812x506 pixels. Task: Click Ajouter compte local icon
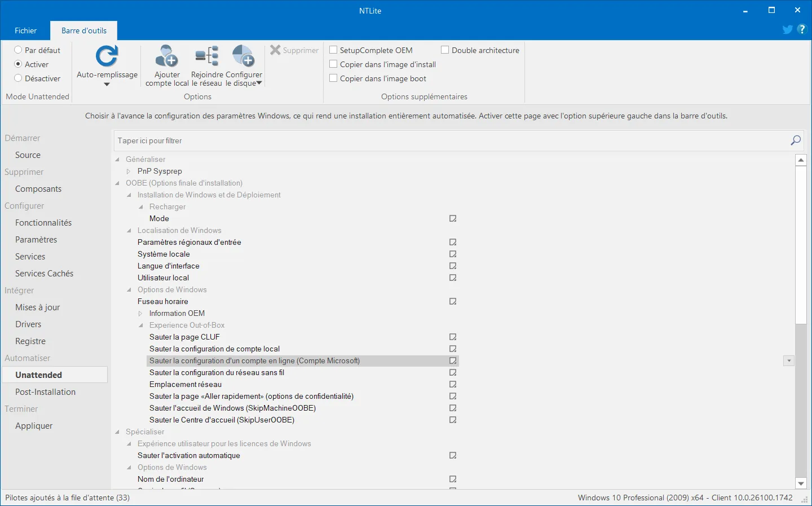(167, 56)
